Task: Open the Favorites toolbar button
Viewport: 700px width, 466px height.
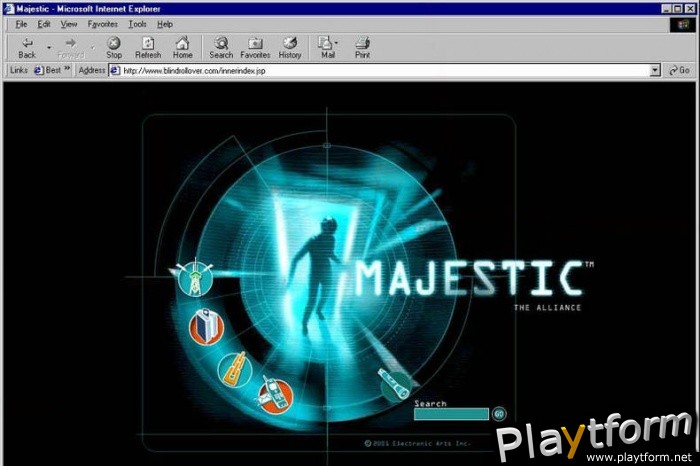Action: 255,48
